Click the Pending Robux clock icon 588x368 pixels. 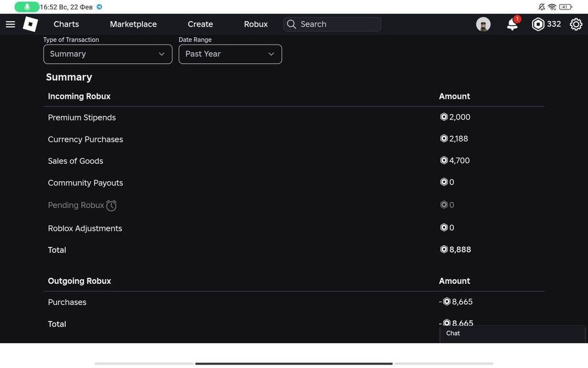coord(111,205)
